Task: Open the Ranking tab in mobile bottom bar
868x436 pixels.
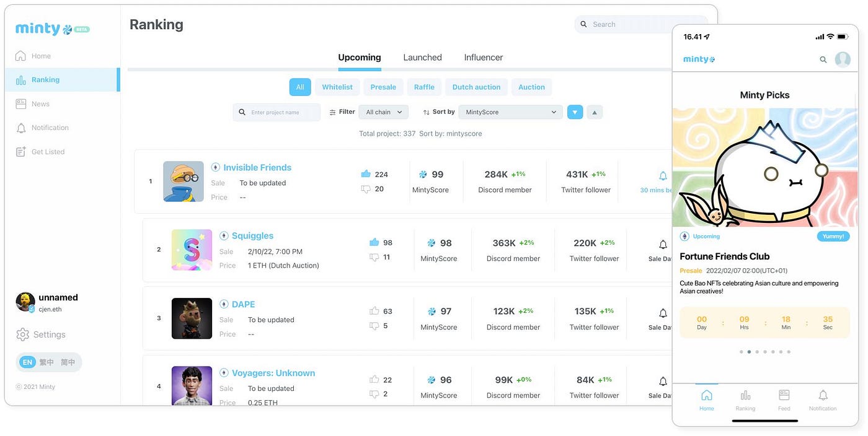Action: 745,399
